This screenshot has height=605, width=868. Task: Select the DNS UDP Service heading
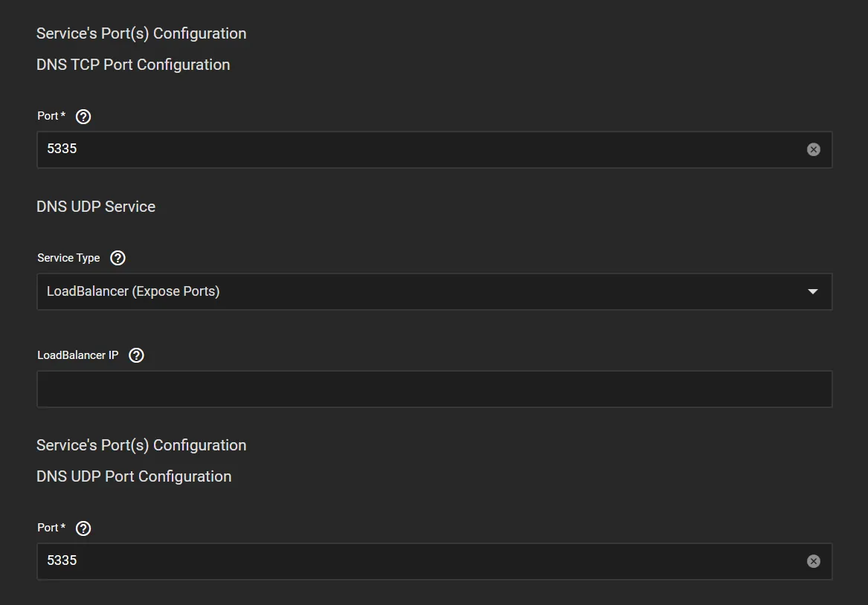pyautogui.click(x=96, y=207)
